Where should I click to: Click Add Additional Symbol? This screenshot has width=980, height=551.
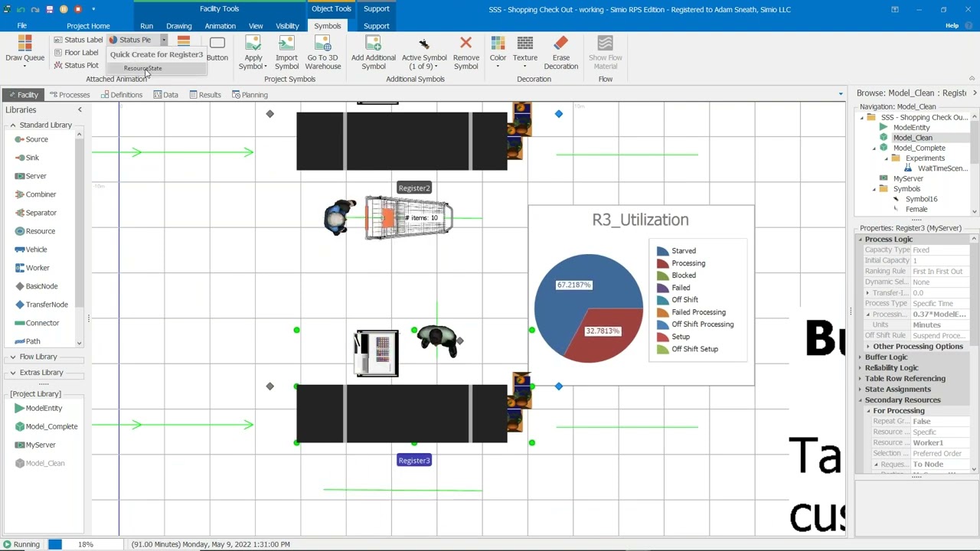(x=373, y=52)
